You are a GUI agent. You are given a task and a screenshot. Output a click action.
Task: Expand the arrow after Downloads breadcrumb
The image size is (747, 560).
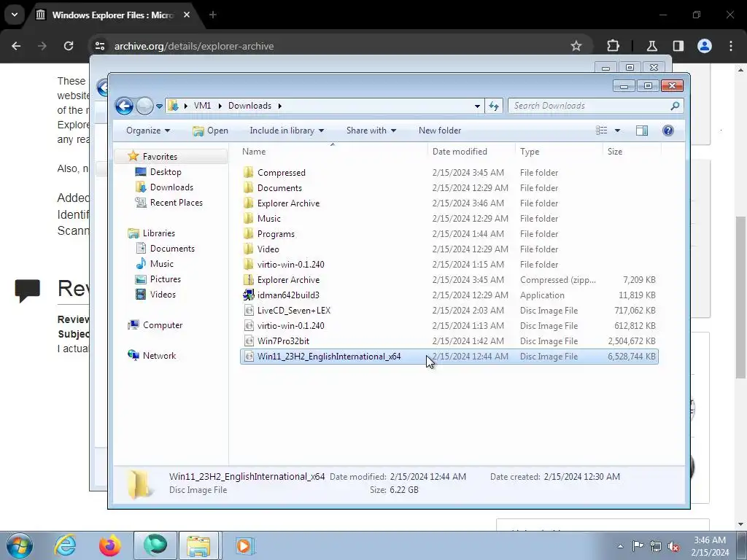(279, 106)
